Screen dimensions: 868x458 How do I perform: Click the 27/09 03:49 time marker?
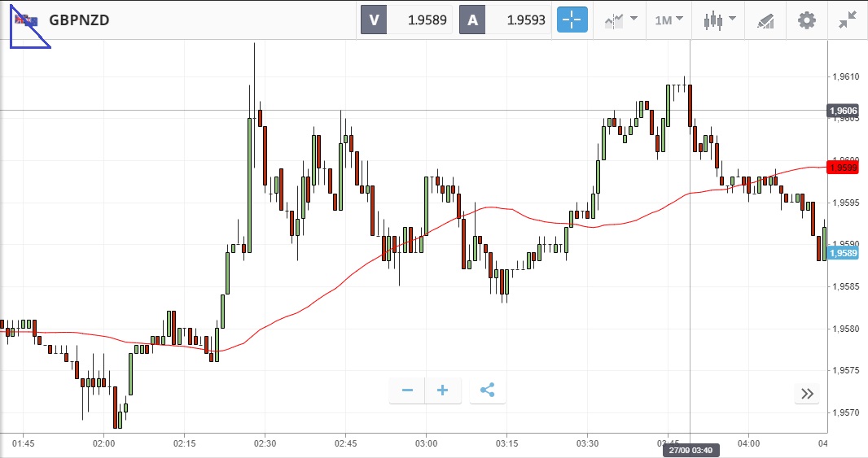(x=690, y=450)
